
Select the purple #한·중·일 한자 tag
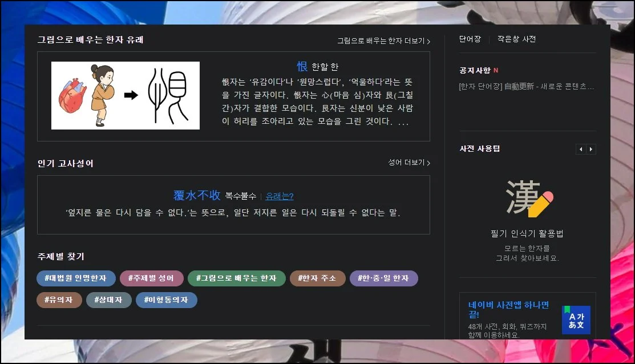pyautogui.click(x=383, y=278)
